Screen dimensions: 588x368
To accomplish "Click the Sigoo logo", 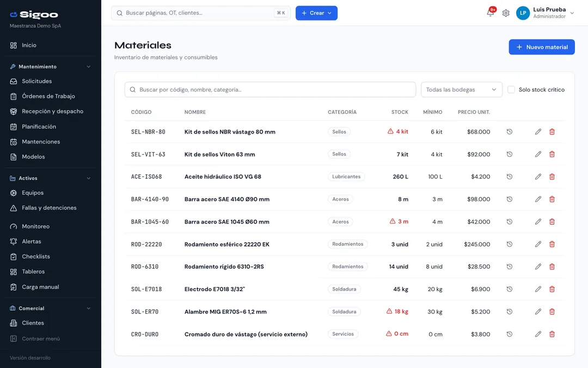I will coord(34,15).
